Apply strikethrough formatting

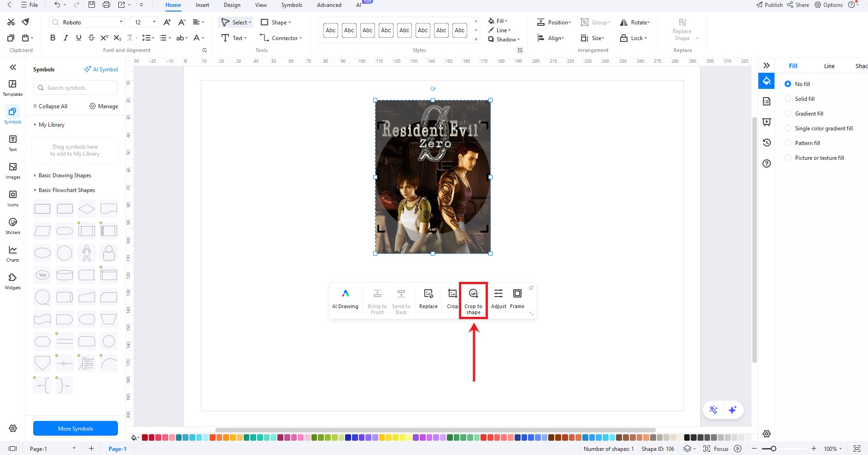coord(91,38)
